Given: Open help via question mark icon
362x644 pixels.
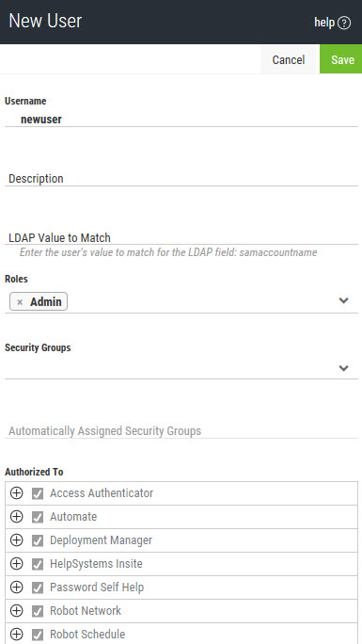Looking at the screenshot, I should (344, 23).
